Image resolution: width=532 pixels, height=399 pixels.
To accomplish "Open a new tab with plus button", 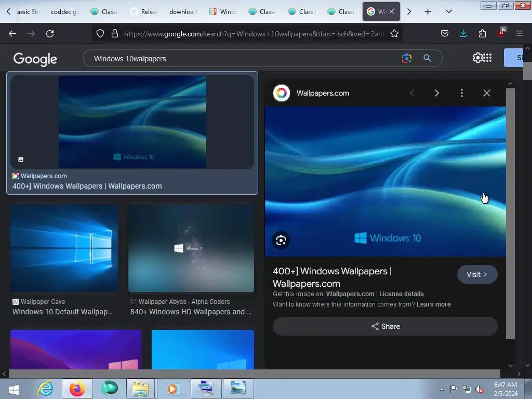I will click(x=428, y=12).
